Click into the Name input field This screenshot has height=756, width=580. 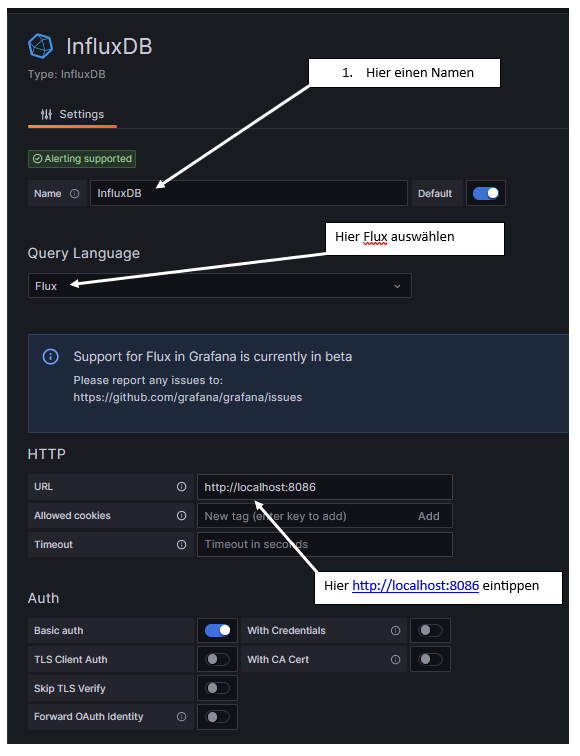tap(249, 193)
